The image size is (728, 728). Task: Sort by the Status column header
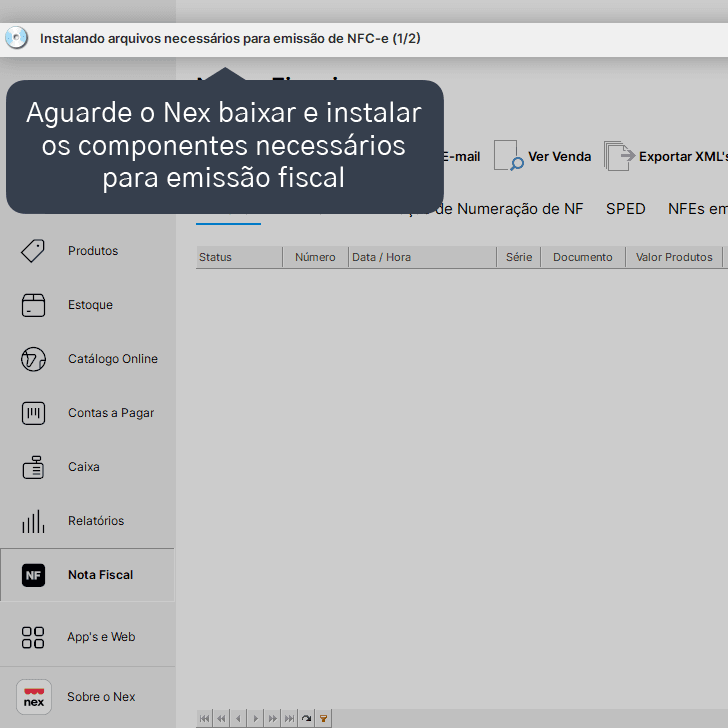click(x=239, y=257)
